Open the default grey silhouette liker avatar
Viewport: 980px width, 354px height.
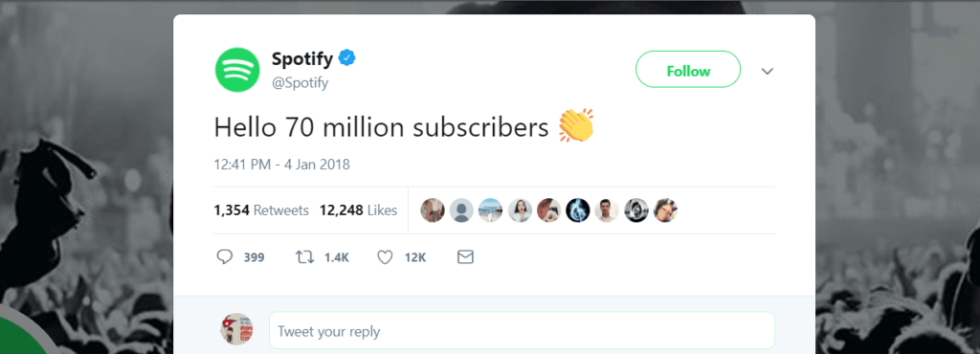(461, 210)
